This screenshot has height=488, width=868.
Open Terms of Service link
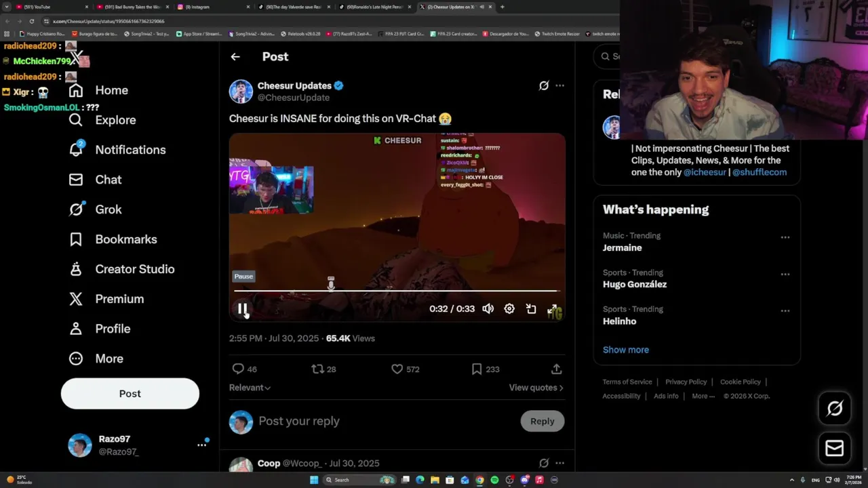coord(627,382)
